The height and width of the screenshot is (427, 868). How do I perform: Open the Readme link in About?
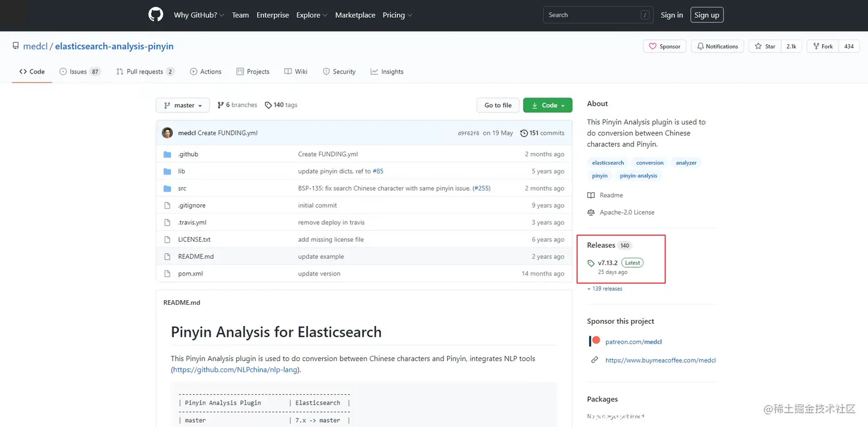click(605, 195)
